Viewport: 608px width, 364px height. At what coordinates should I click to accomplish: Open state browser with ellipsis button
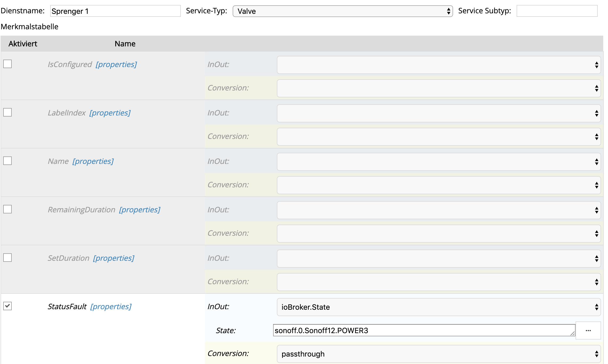(x=588, y=330)
